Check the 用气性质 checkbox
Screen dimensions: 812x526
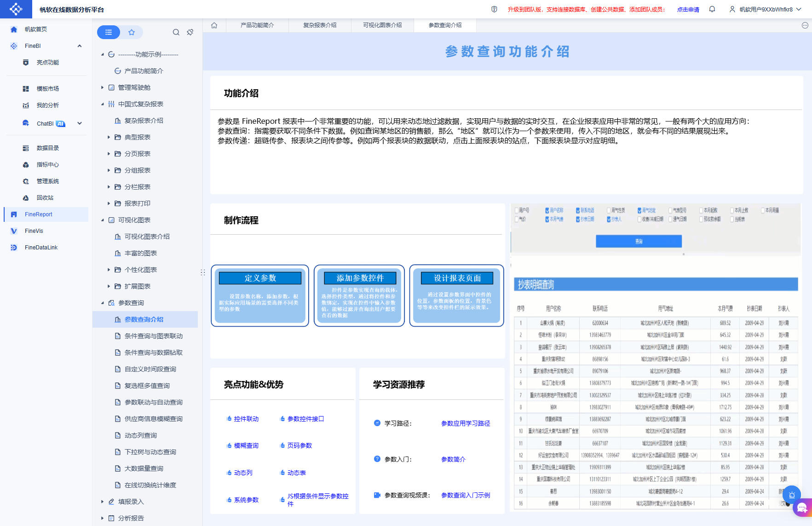pyautogui.click(x=609, y=210)
